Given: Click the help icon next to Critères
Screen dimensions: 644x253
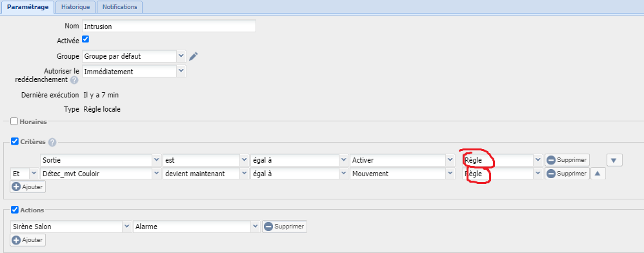Looking at the screenshot, I should 52,142.
